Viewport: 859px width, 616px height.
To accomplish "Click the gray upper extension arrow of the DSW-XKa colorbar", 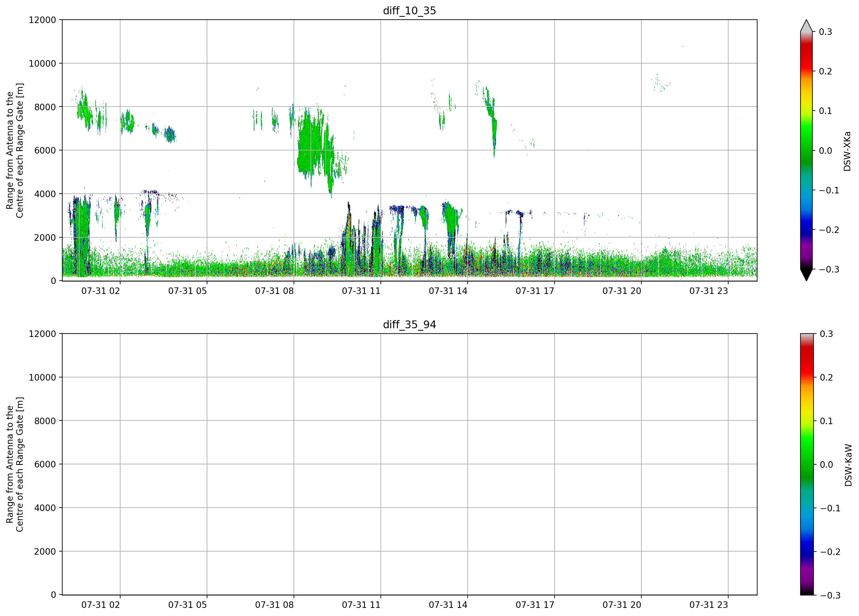I will (x=806, y=26).
